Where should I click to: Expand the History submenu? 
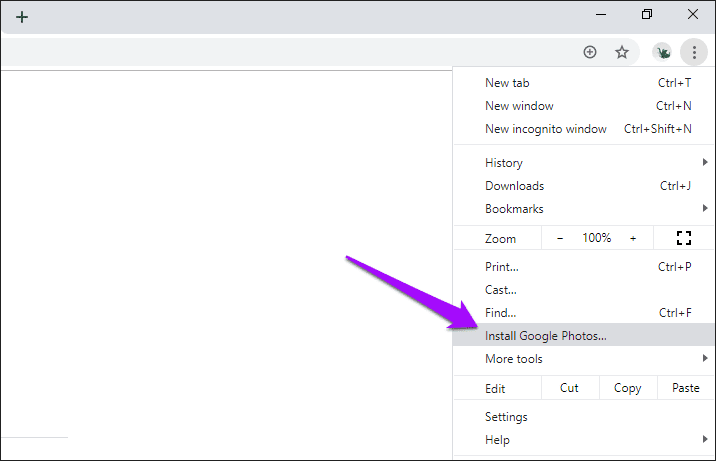point(584,163)
